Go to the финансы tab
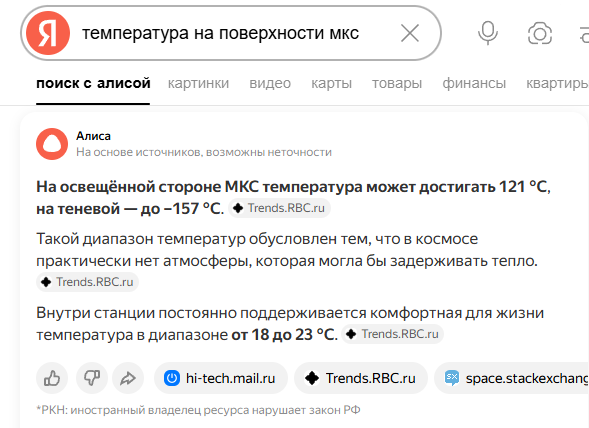Screen dimensions: 589x428 click(x=474, y=83)
